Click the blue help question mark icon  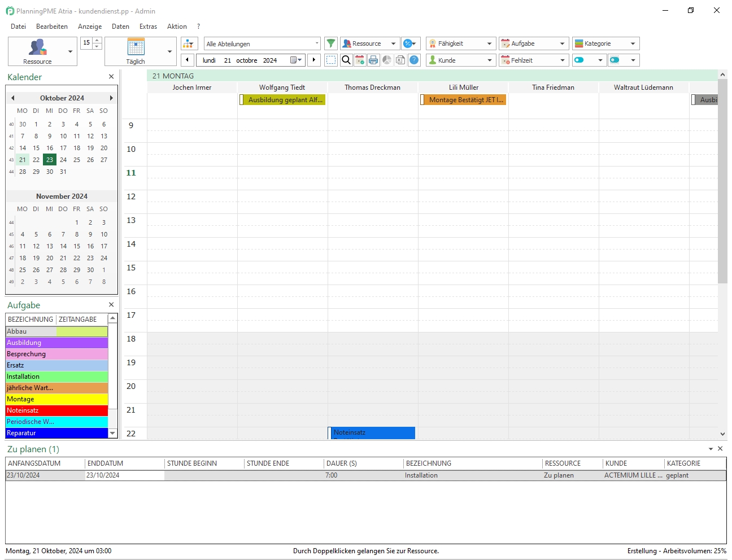coord(414,60)
